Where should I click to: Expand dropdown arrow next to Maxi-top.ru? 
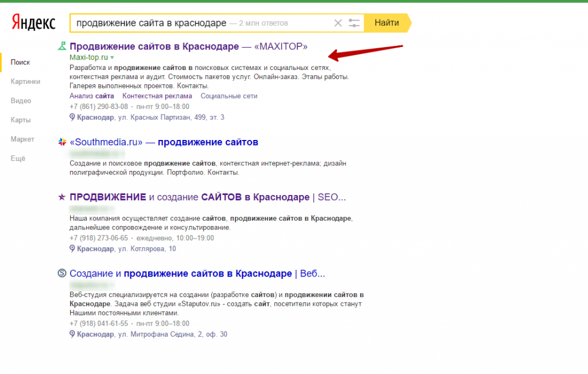point(112,58)
